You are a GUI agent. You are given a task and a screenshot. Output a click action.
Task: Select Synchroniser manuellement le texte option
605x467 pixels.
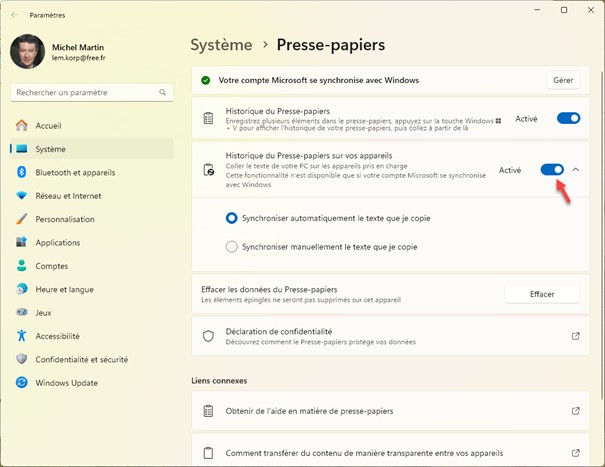(232, 246)
